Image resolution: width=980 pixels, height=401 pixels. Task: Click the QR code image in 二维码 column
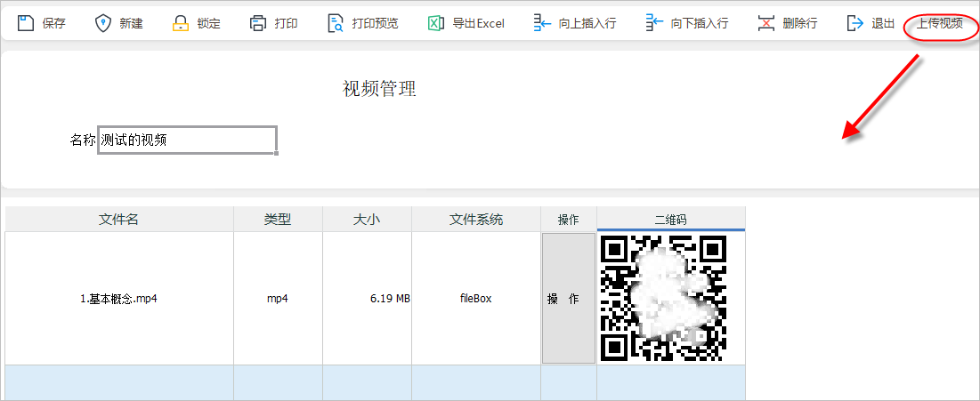(663, 299)
